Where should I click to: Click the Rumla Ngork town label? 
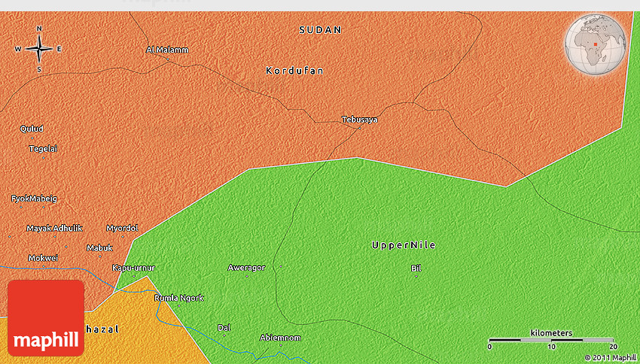point(178,298)
